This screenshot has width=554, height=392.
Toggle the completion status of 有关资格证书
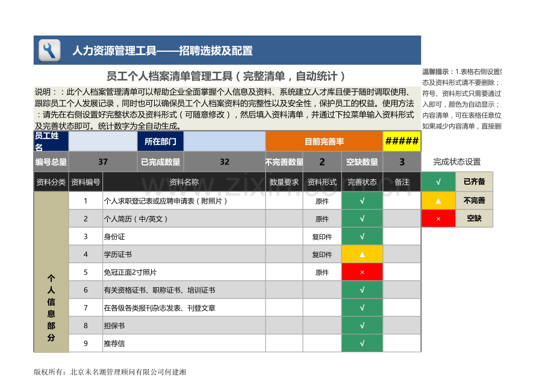[361, 290]
